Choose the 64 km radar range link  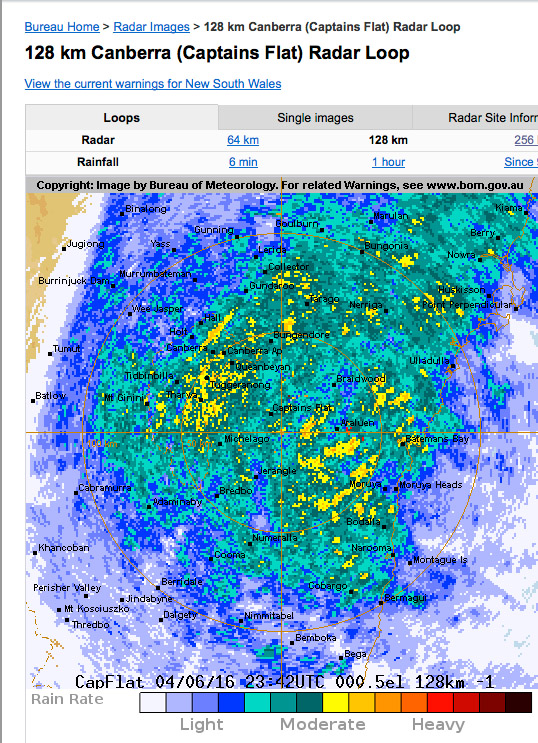243,140
